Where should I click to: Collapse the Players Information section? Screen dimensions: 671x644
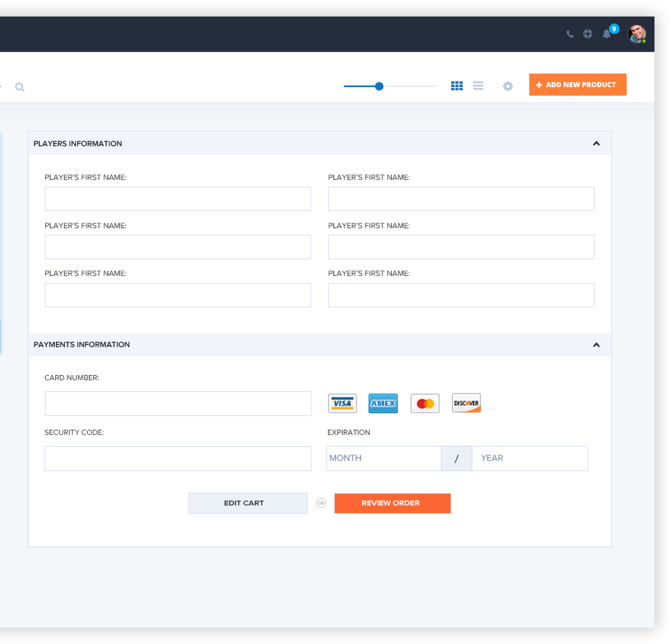click(x=597, y=144)
